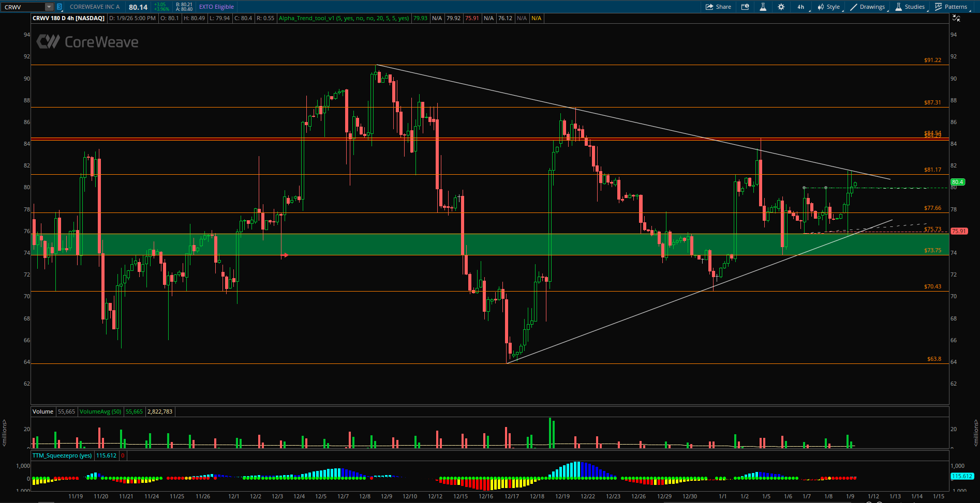Open the calendar alert icon next to Share

(745, 7)
